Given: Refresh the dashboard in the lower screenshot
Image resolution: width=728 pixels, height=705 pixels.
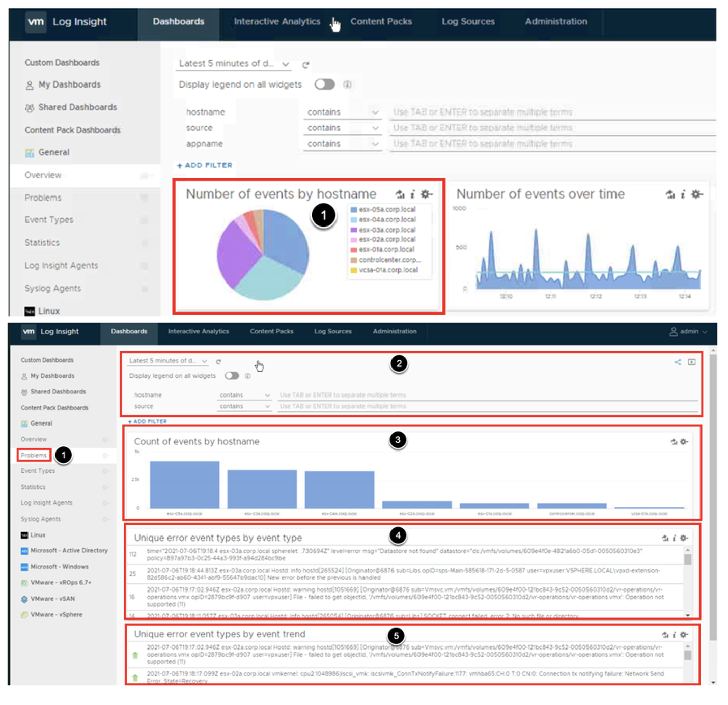Looking at the screenshot, I should (218, 361).
